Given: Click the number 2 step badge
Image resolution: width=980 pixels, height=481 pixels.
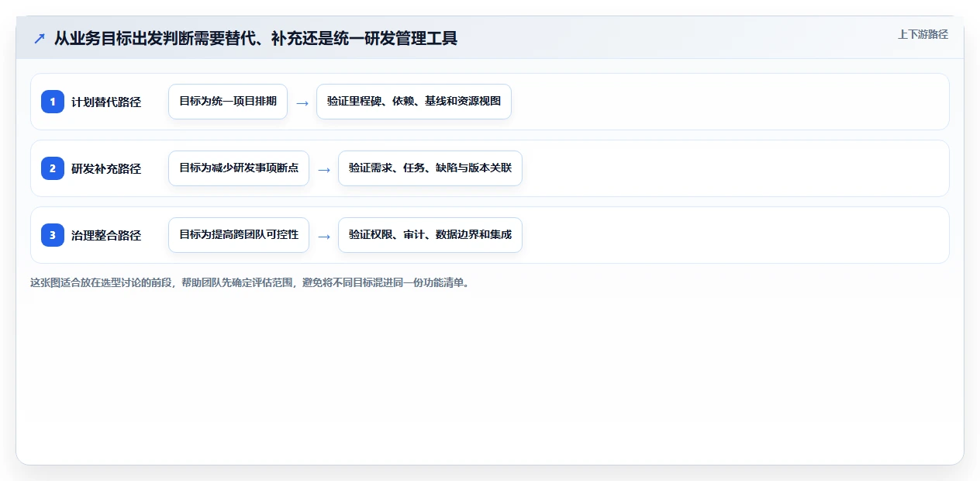Looking at the screenshot, I should pos(53,168).
